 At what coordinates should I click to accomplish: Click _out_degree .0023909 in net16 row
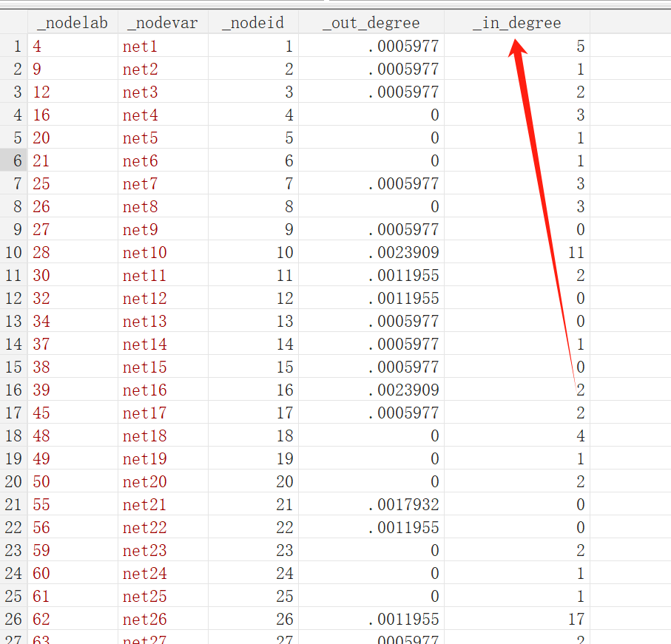[x=371, y=390]
